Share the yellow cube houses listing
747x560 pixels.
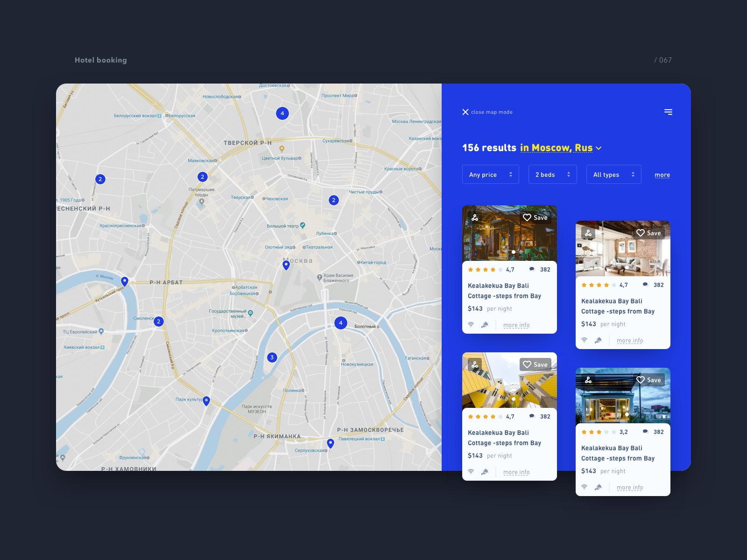pos(475,364)
